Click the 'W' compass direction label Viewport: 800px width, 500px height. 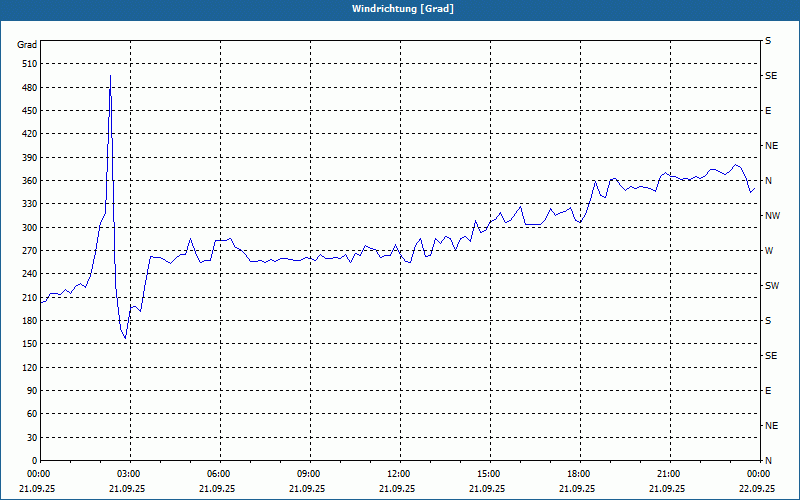coord(769,251)
